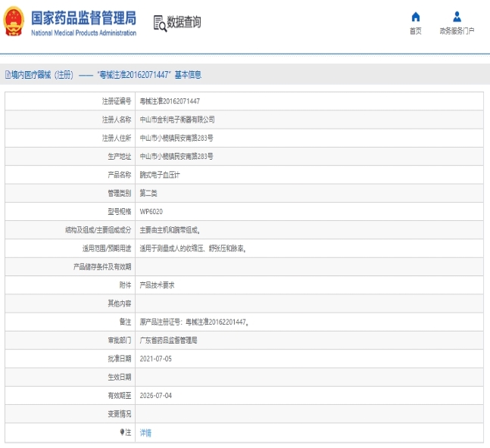
Task: Select the 首页 label in navigation
Action: coord(415,31)
